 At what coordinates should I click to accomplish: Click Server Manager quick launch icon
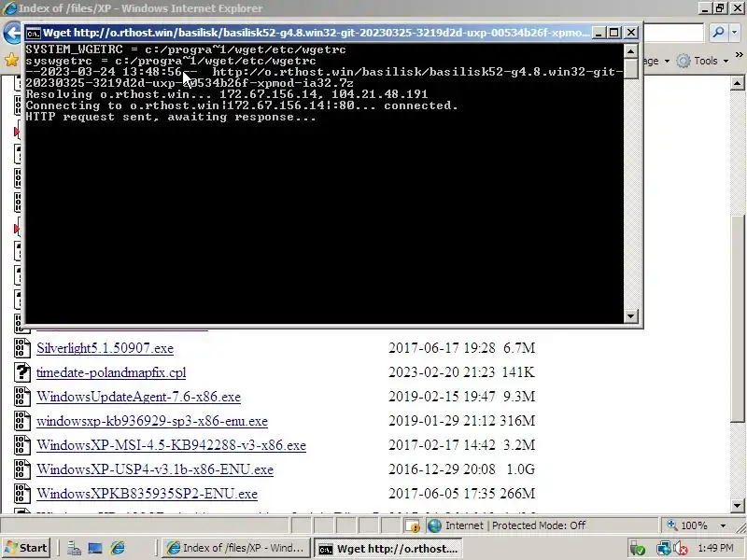[74, 549]
